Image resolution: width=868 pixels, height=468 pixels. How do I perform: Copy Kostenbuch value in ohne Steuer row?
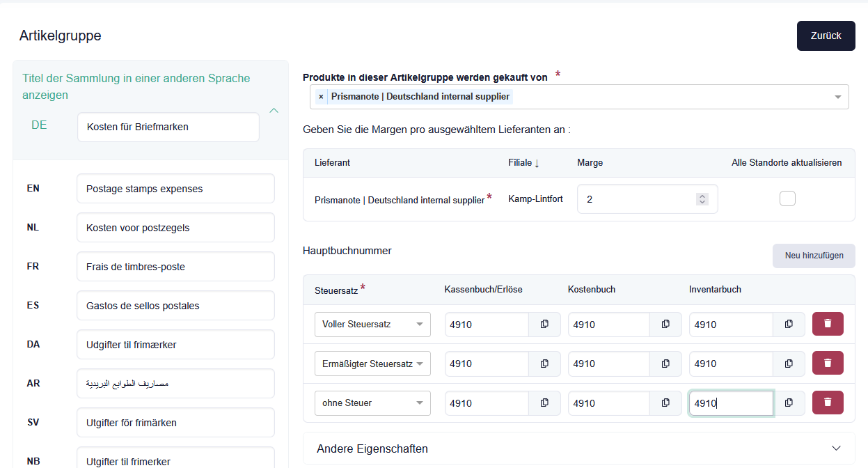pyautogui.click(x=665, y=403)
